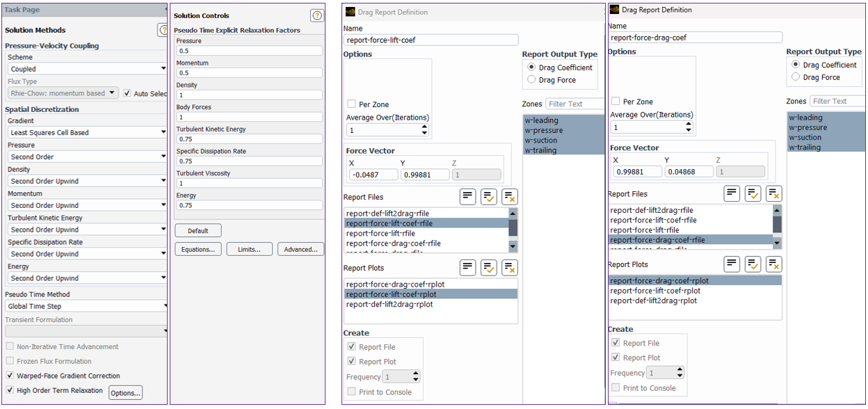Click Force Vector X field showing -0.0487
Screen dimensions: 868x409
tap(372, 175)
